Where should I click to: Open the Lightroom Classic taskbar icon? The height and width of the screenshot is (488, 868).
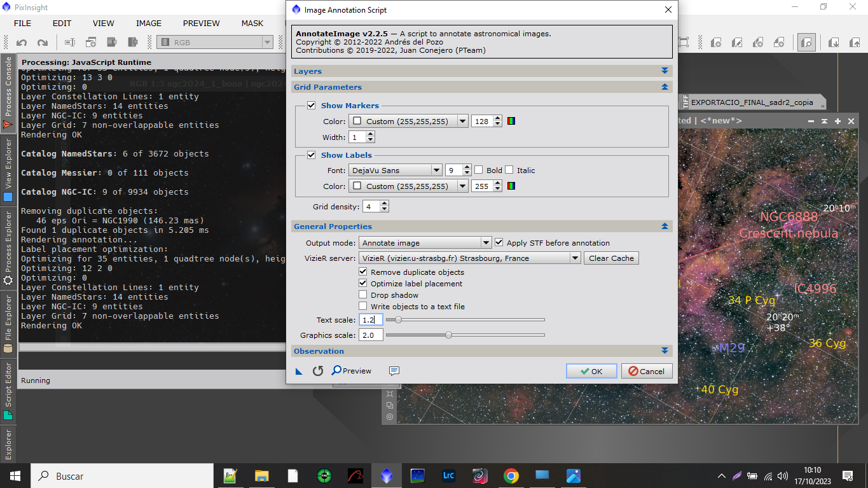point(449,476)
